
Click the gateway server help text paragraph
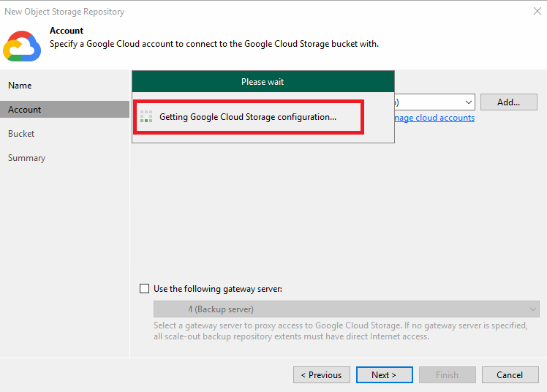[x=341, y=331]
